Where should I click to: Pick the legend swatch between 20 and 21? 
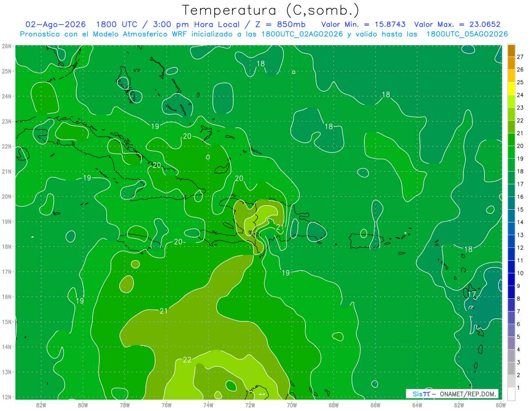[x=511, y=139]
